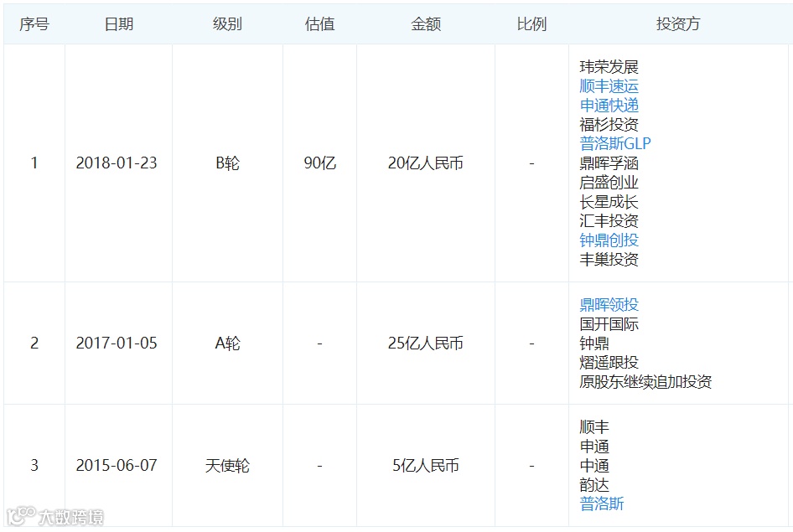The height and width of the screenshot is (532, 793).
Task: Click the 日期 column header
Action: 119,23
